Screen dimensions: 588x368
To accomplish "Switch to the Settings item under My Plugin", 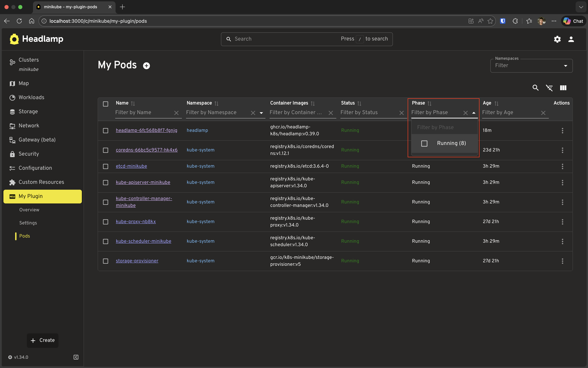I will click(x=28, y=222).
